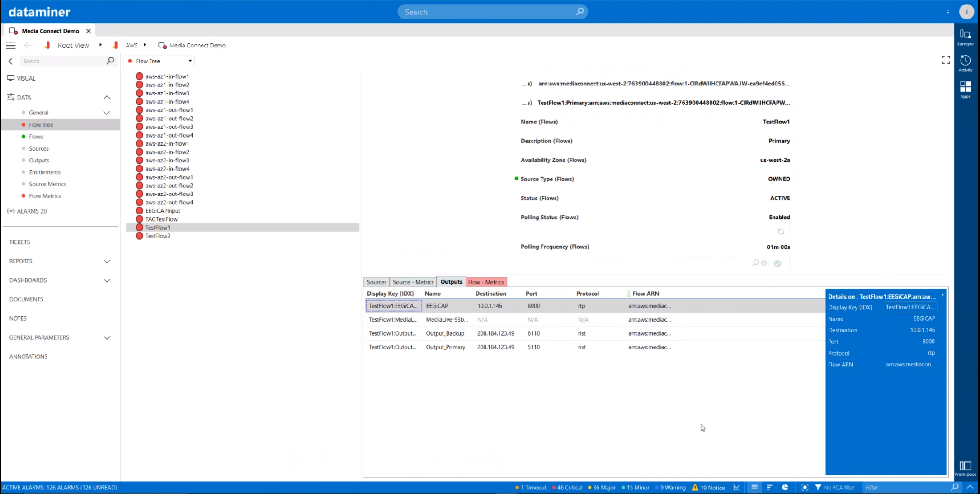Select the MediaLive-93b... row in outputs table
The width and height of the screenshot is (980, 494).
pyautogui.click(x=594, y=319)
